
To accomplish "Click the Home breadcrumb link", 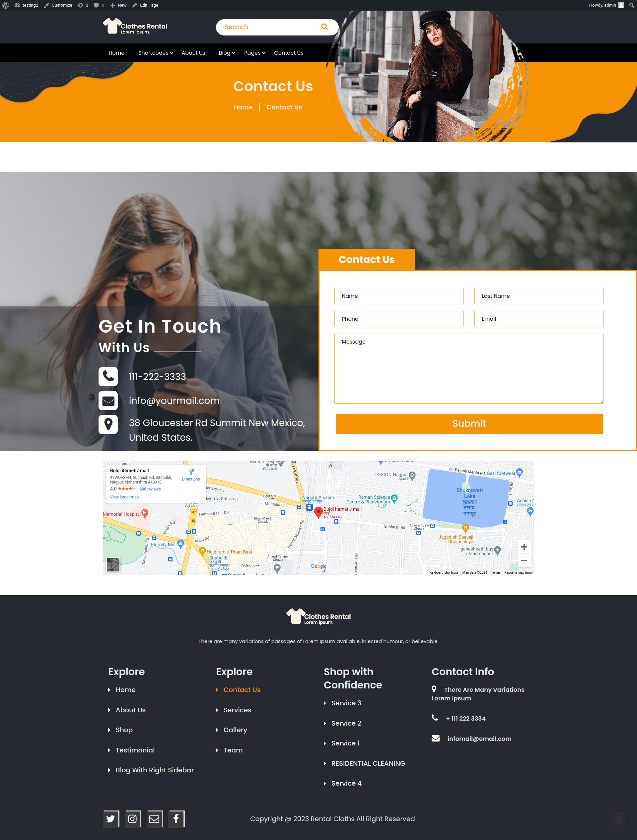I will (243, 107).
